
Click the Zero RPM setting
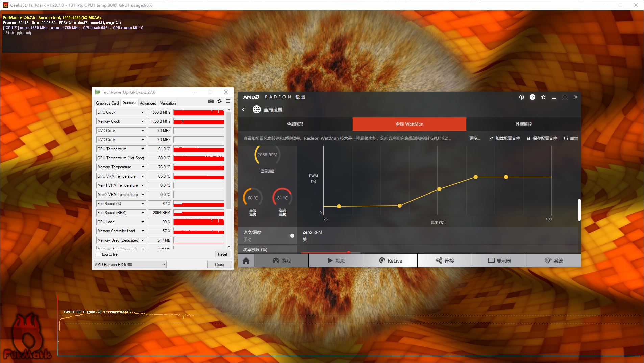313,235
